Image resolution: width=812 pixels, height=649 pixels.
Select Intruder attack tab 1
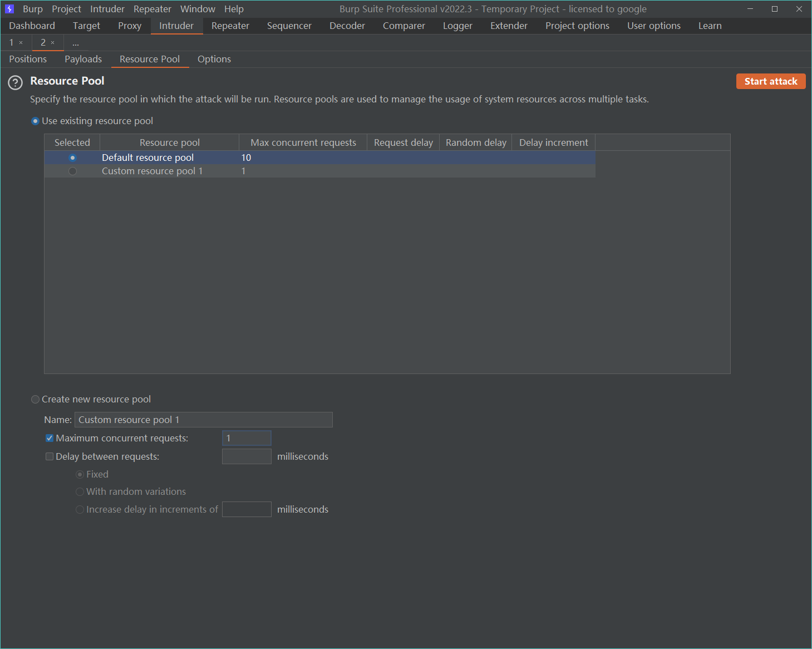(x=11, y=43)
